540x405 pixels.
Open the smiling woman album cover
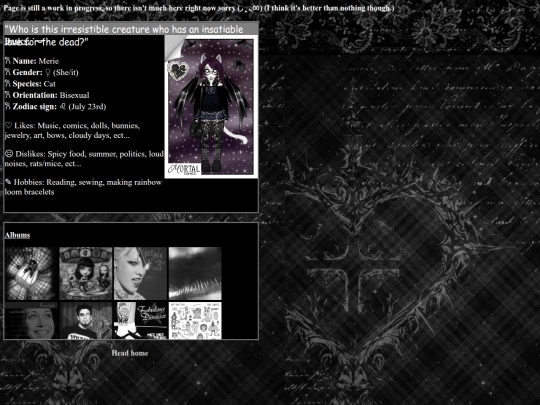pyautogui.click(x=31, y=321)
